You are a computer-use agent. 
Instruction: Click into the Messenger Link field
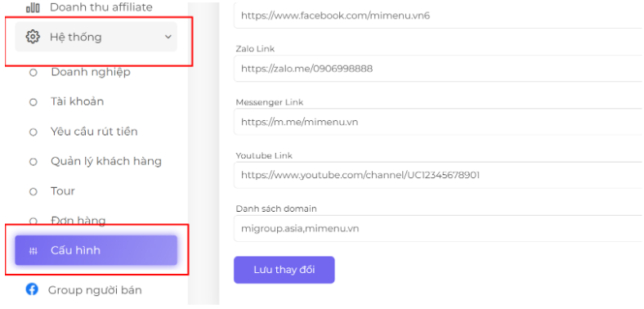tap(439, 122)
